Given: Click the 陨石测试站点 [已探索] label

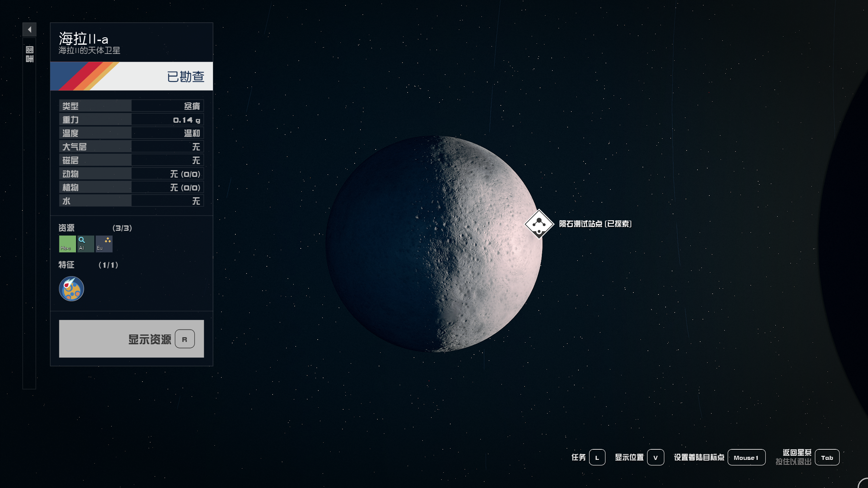Looking at the screenshot, I should 595,224.
